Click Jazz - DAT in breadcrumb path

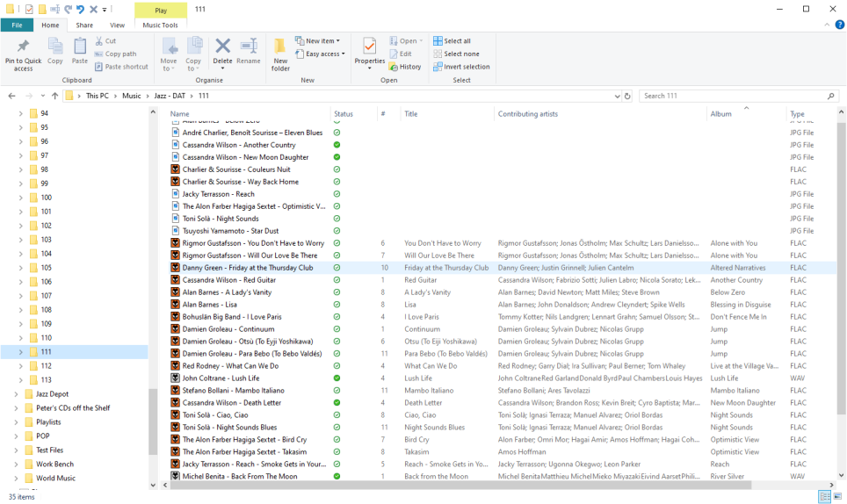[x=170, y=96]
